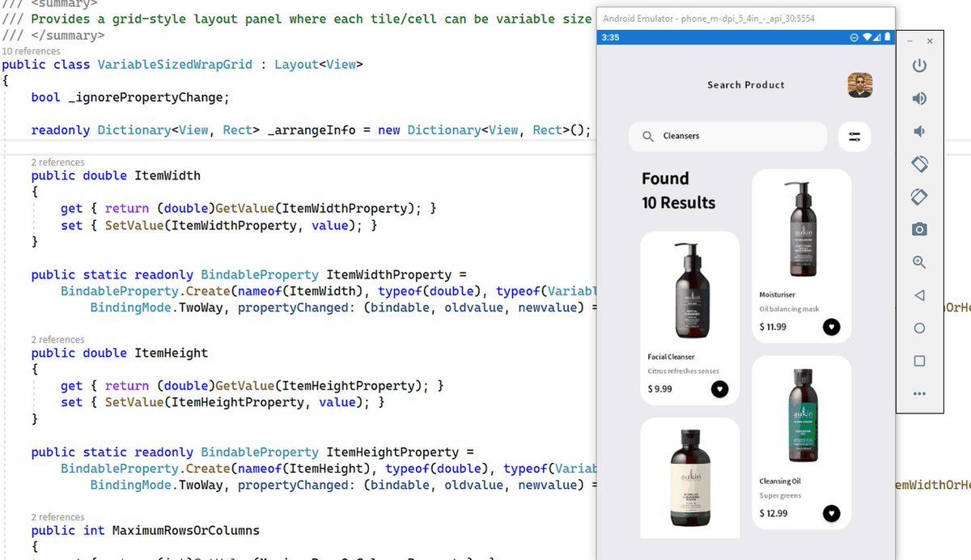Click the emulator status bar time 3:35
The height and width of the screenshot is (560, 971).
(610, 38)
